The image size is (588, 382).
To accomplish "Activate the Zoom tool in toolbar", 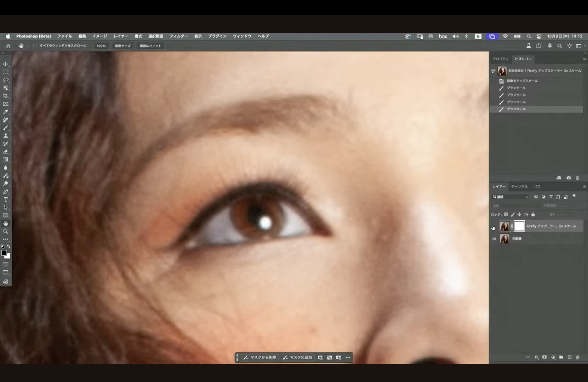I will [6, 231].
